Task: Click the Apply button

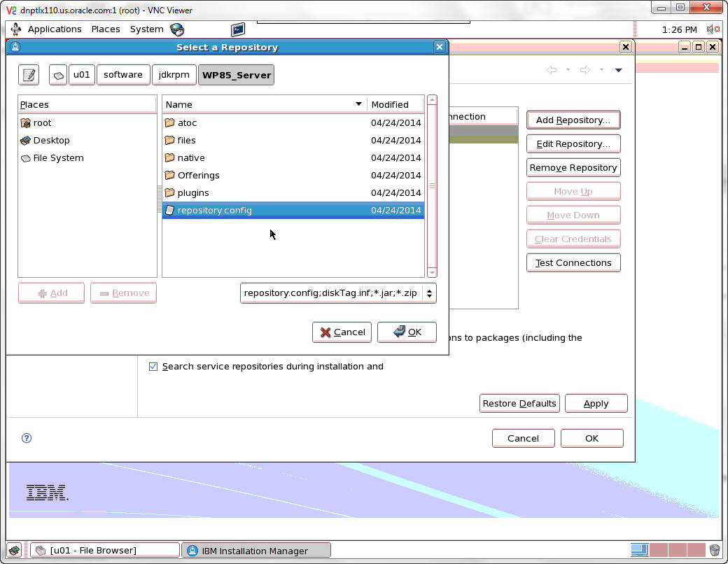Action: point(596,403)
